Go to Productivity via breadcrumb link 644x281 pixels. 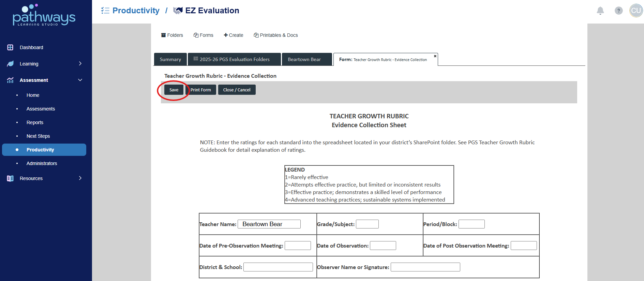pyautogui.click(x=136, y=11)
